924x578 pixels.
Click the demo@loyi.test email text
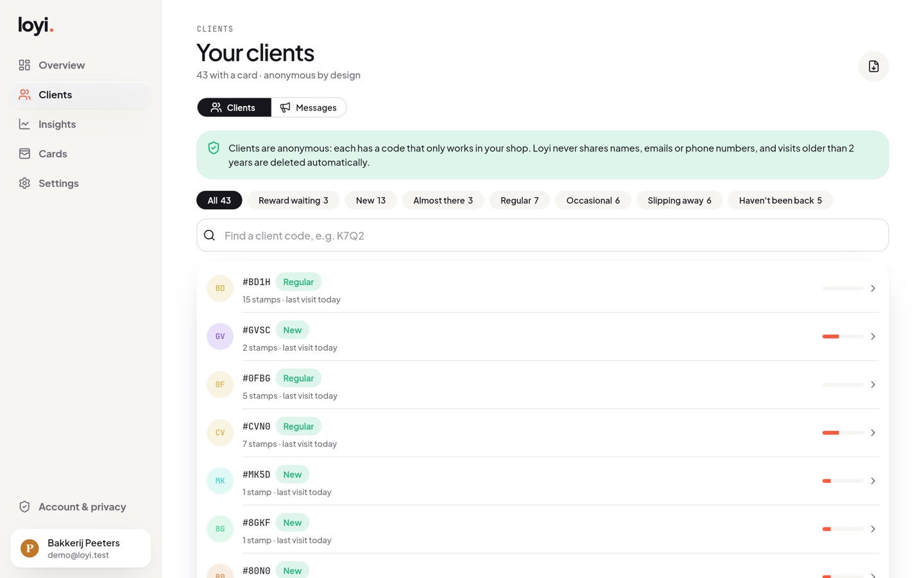78,555
